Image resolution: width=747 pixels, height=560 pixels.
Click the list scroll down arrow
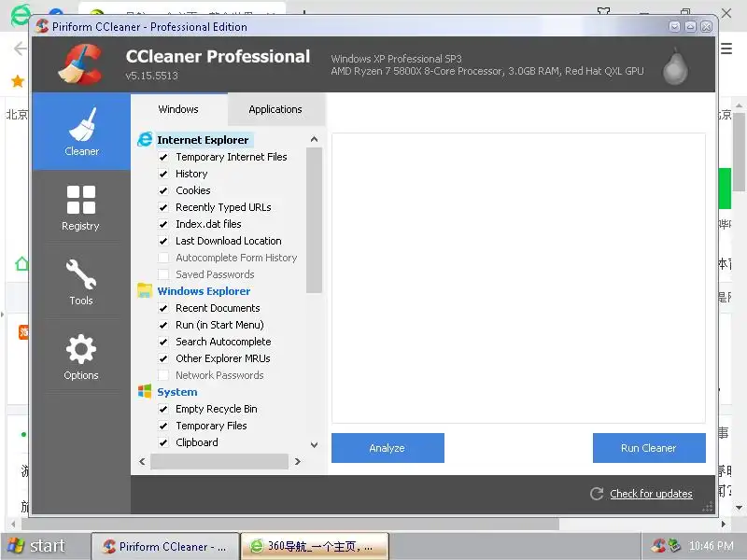click(314, 445)
